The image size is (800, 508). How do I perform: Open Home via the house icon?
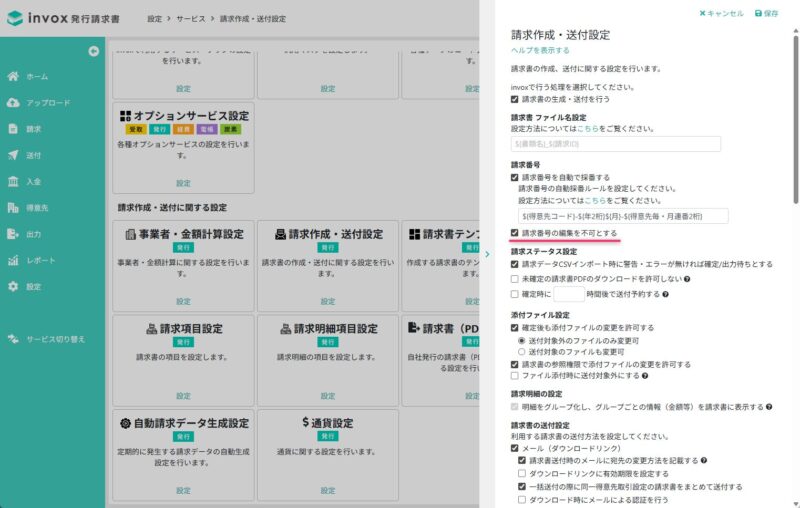tap(13, 76)
